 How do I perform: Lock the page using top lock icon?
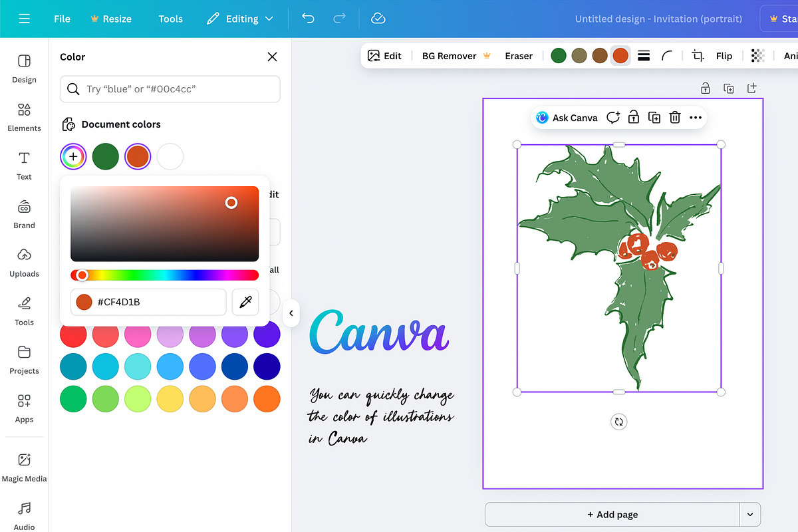706,88
